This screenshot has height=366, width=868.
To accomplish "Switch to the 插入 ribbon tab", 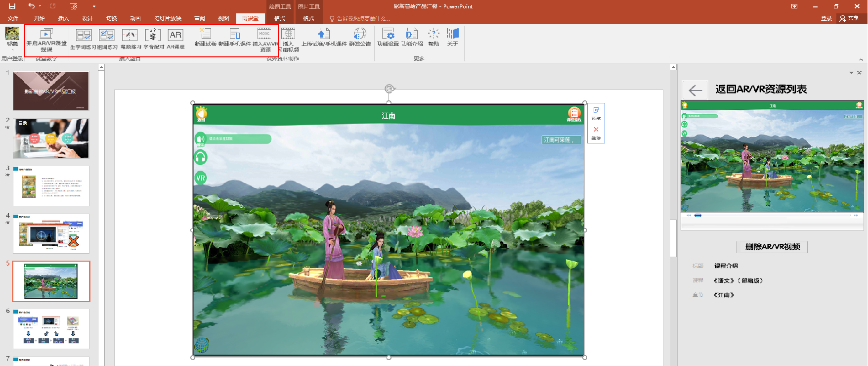I will point(64,18).
